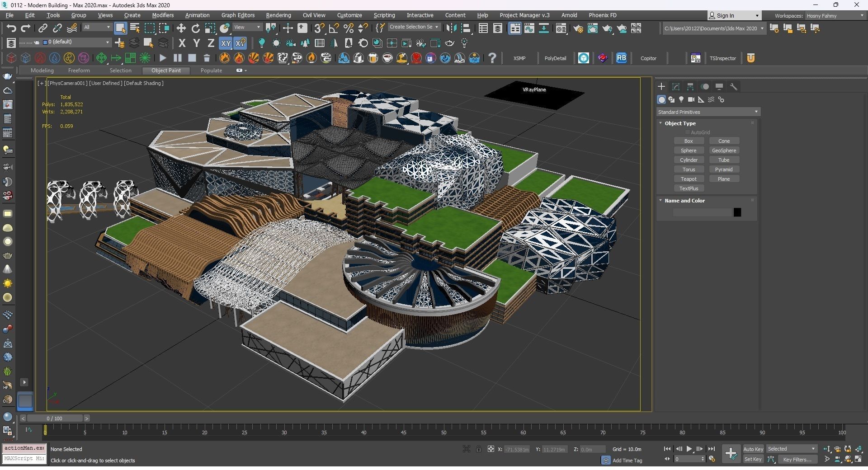
Task: Select the Shapes create category icon
Action: point(671,99)
